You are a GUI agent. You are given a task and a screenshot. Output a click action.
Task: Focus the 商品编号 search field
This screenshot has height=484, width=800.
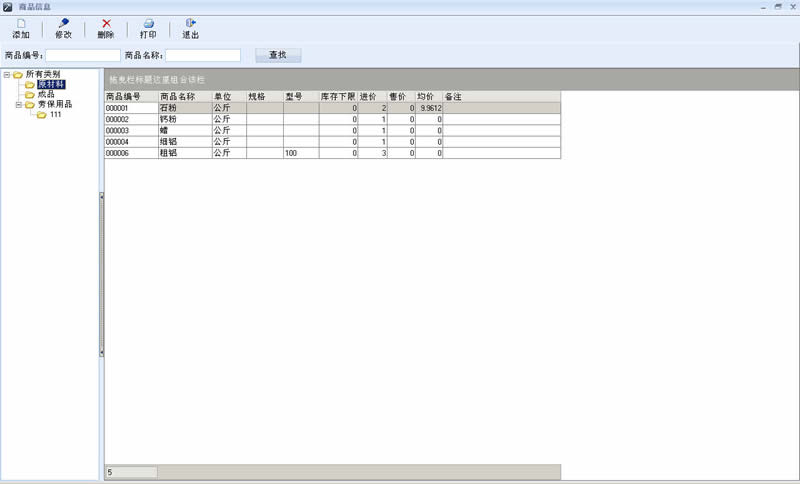pos(83,55)
